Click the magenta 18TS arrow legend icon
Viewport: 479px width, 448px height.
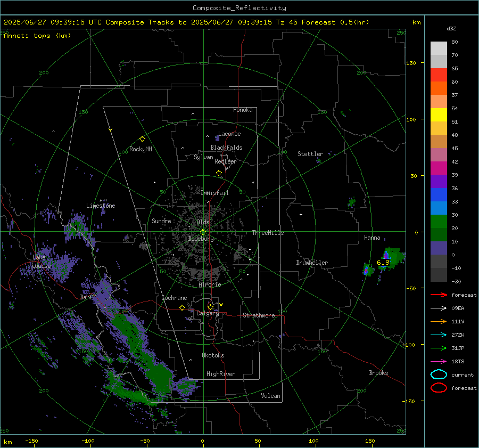pyautogui.click(x=439, y=362)
